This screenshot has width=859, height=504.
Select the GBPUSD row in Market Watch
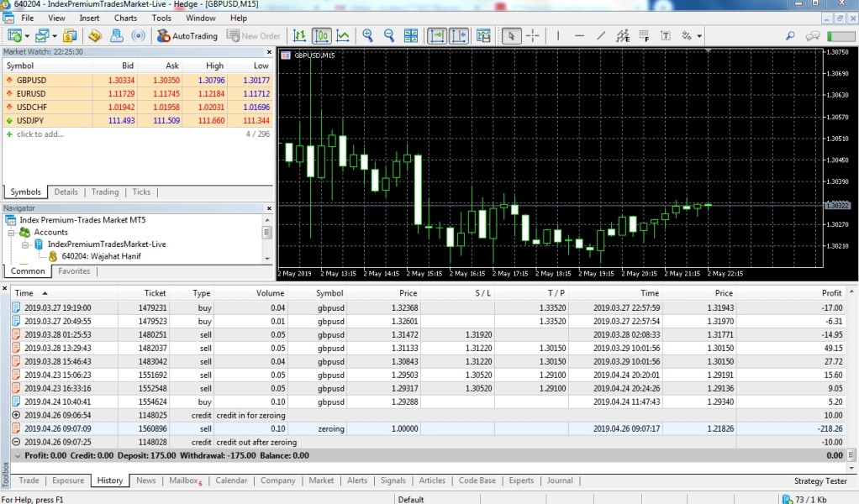137,80
